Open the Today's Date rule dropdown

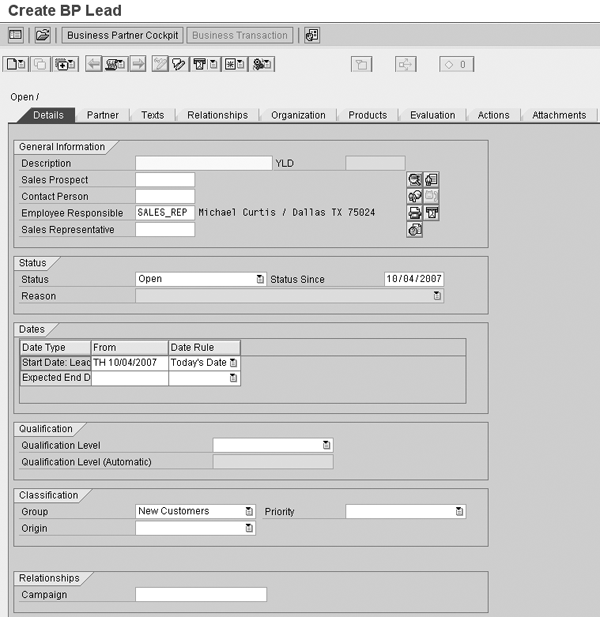click(233, 363)
